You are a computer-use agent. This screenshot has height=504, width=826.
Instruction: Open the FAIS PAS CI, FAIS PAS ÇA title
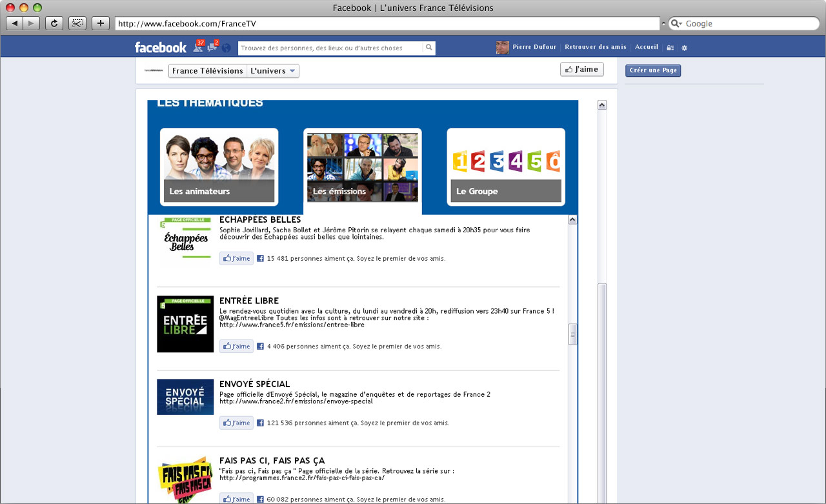tap(272, 461)
